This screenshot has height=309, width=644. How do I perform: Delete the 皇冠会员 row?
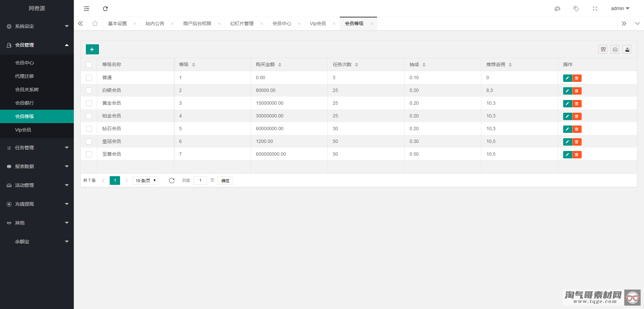[577, 142]
